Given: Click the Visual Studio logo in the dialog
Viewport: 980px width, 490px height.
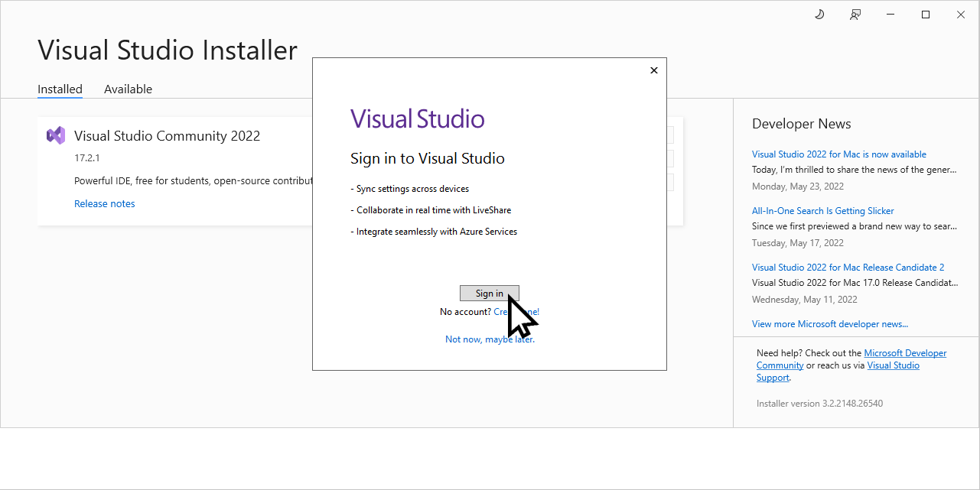Looking at the screenshot, I should click(418, 119).
